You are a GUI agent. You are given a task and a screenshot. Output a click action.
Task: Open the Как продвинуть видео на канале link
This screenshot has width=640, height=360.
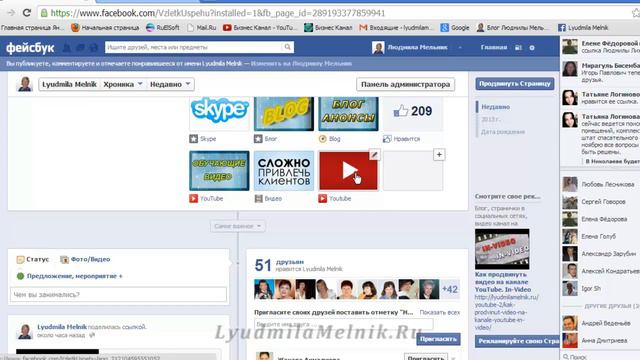coord(503,282)
